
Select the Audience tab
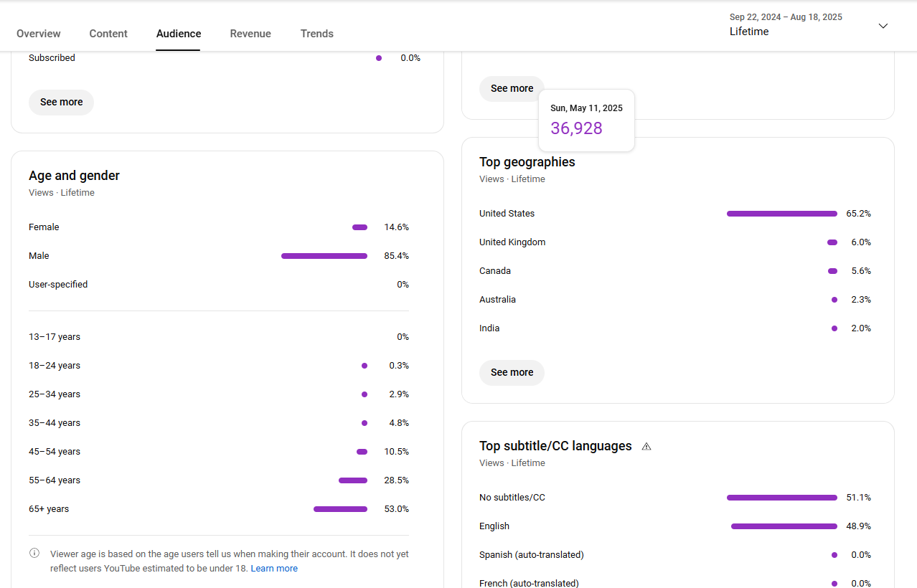pyautogui.click(x=179, y=34)
